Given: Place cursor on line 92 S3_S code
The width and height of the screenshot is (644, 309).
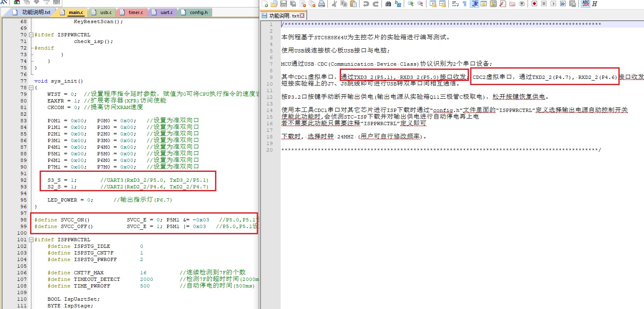Looking at the screenshot, I should pyautogui.click(x=62, y=180).
